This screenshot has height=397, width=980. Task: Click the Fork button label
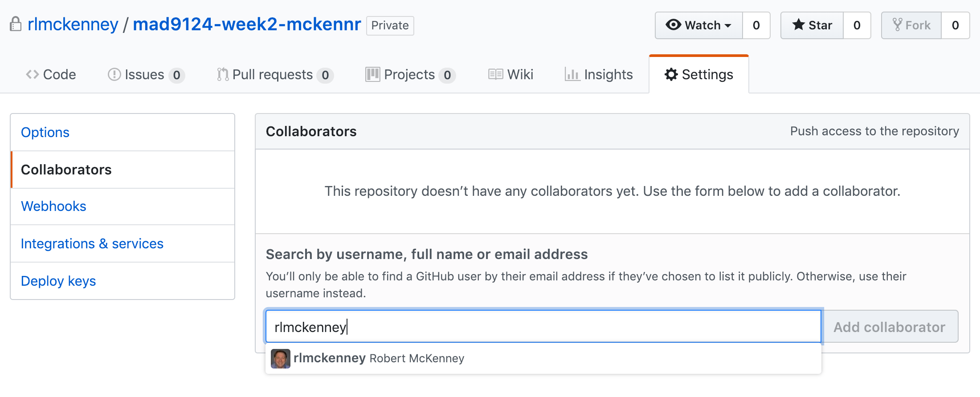click(918, 25)
